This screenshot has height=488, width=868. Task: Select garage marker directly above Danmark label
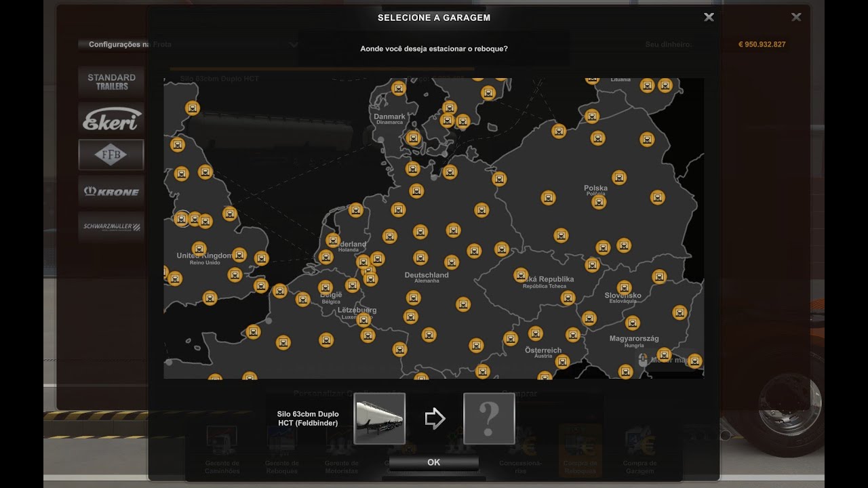(x=399, y=88)
